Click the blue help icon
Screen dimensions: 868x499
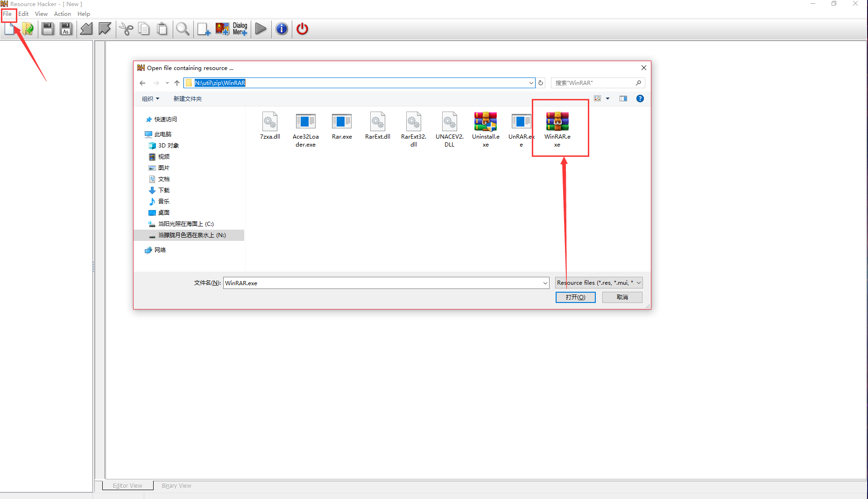pyautogui.click(x=640, y=98)
